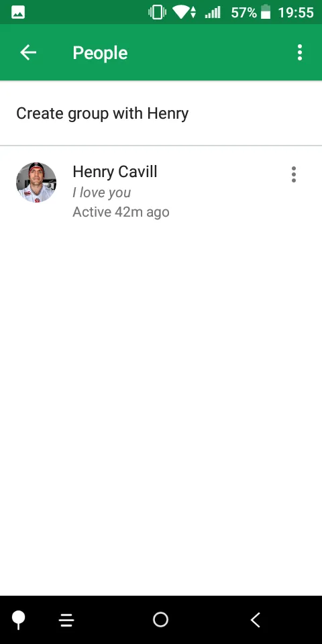The height and width of the screenshot is (644, 322).
Task: Tap the back arrow in the People header
Action: point(28,52)
